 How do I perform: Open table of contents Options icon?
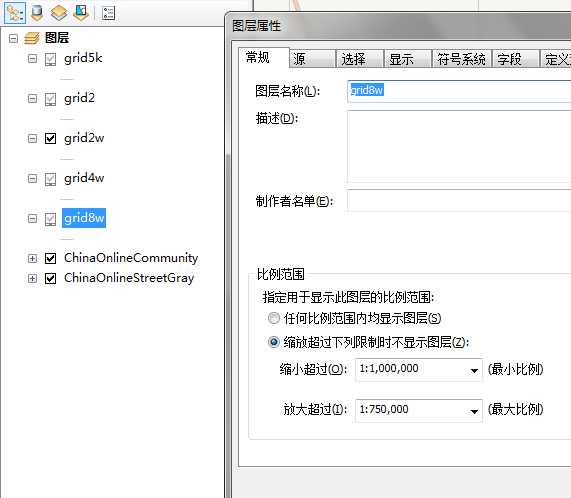pos(109,13)
